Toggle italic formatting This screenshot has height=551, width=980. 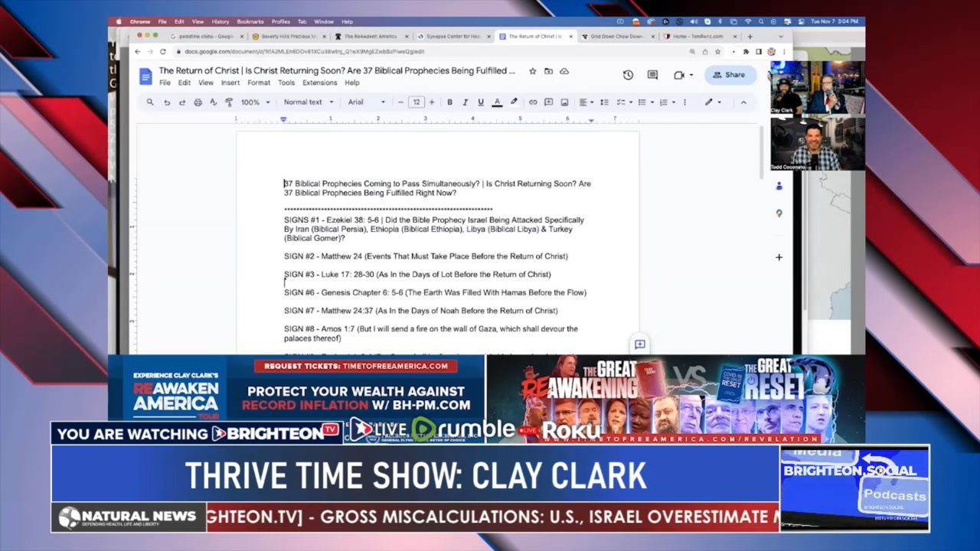465,103
